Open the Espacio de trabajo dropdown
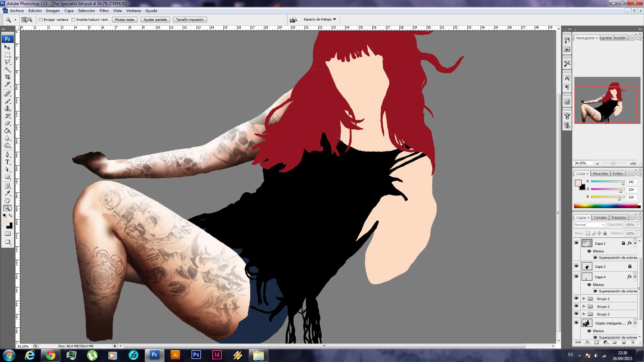The height and width of the screenshot is (362, 644). point(320,19)
